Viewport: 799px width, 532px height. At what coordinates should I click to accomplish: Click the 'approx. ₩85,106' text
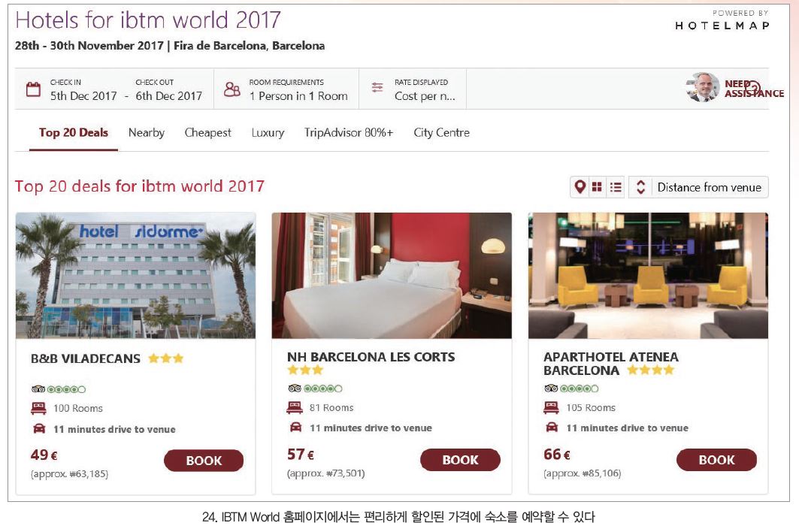coord(583,473)
